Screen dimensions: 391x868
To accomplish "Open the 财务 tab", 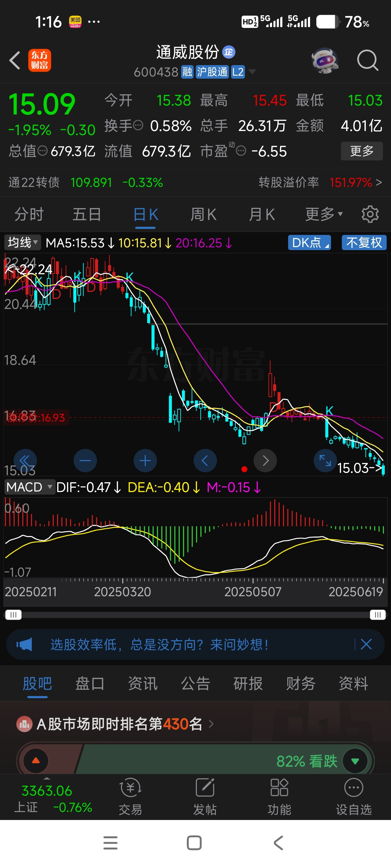I will [301, 683].
